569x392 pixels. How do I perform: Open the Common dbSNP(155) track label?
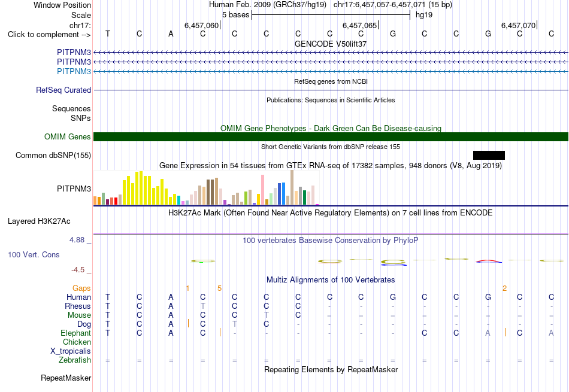[53, 155]
